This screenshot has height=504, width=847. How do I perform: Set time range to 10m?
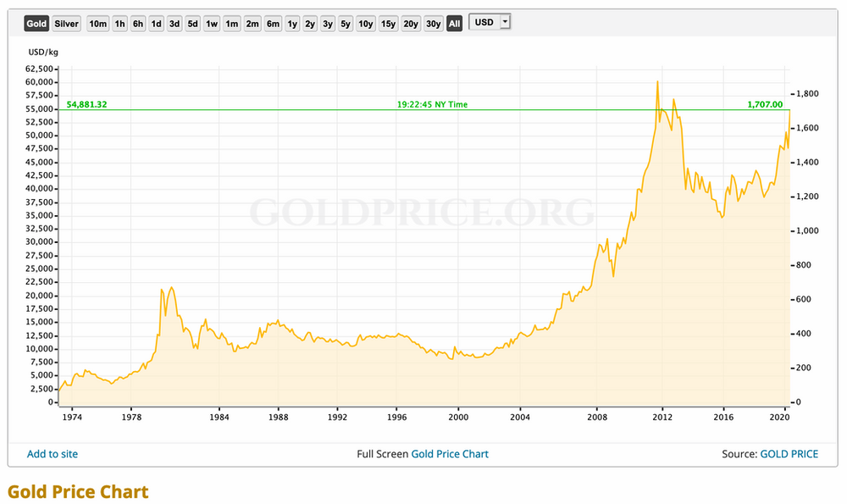97,23
